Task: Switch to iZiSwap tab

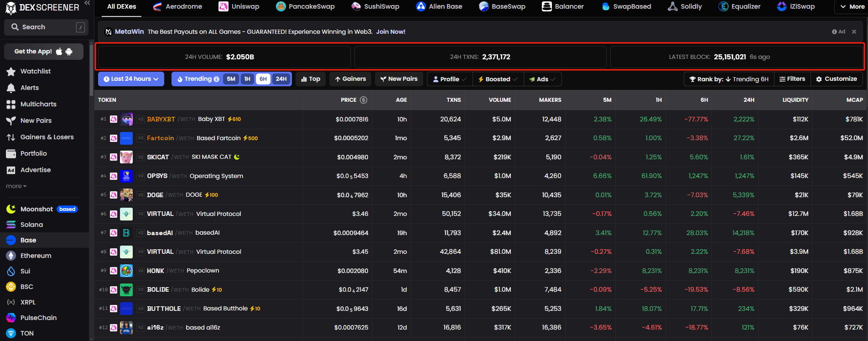Action: 796,7
